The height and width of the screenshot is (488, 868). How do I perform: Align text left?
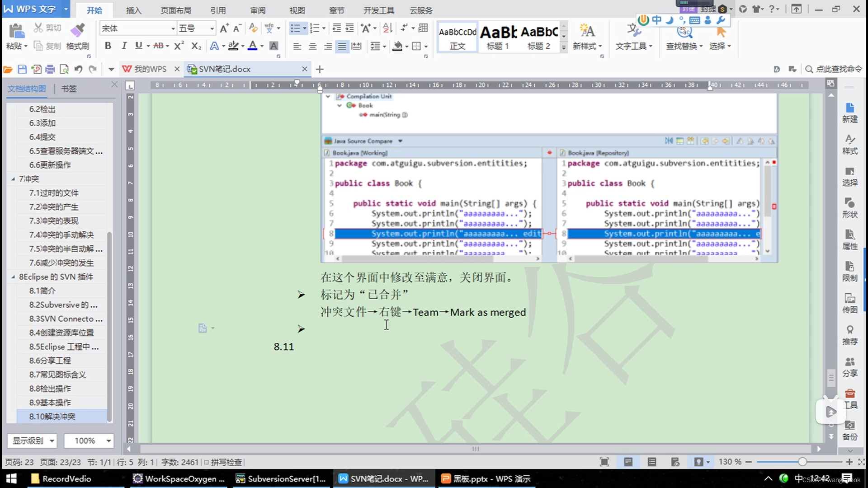(x=297, y=46)
